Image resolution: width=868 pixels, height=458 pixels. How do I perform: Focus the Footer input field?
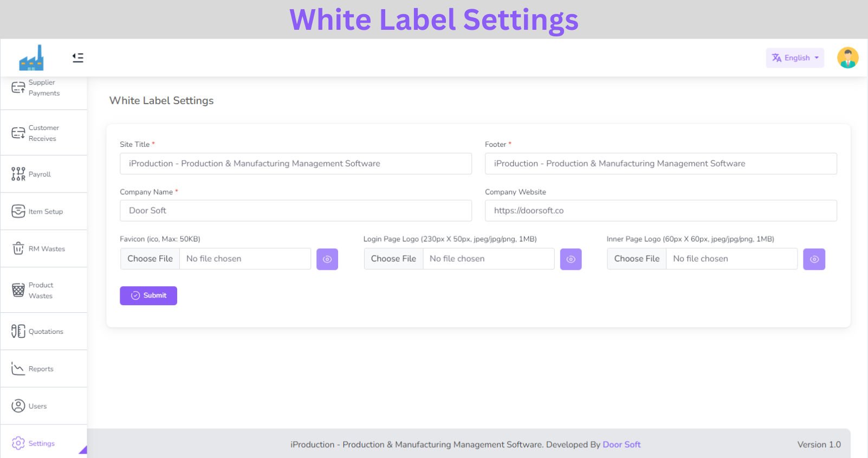pos(661,164)
